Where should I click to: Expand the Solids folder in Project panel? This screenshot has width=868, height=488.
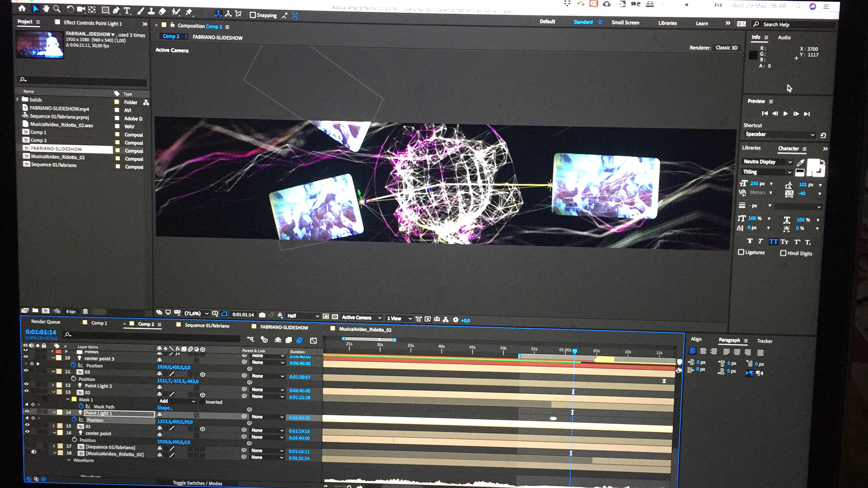pos(18,99)
